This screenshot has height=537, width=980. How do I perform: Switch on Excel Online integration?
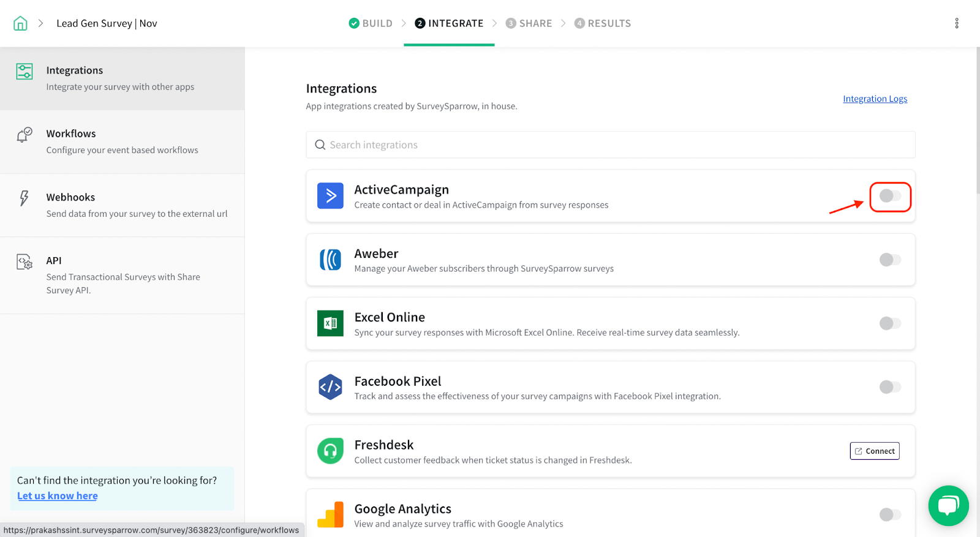[890, 323]
